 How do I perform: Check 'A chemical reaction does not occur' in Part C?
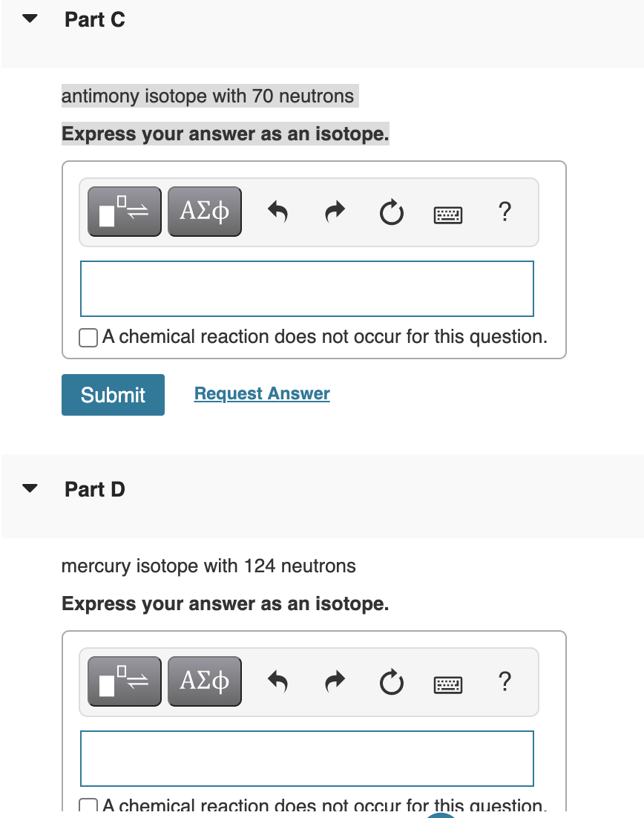coord(88,337)
